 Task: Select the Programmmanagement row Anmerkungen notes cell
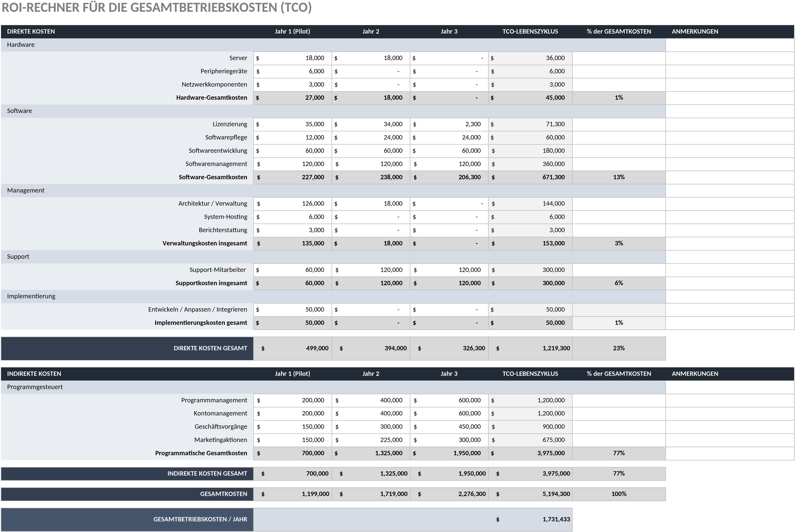730,400
